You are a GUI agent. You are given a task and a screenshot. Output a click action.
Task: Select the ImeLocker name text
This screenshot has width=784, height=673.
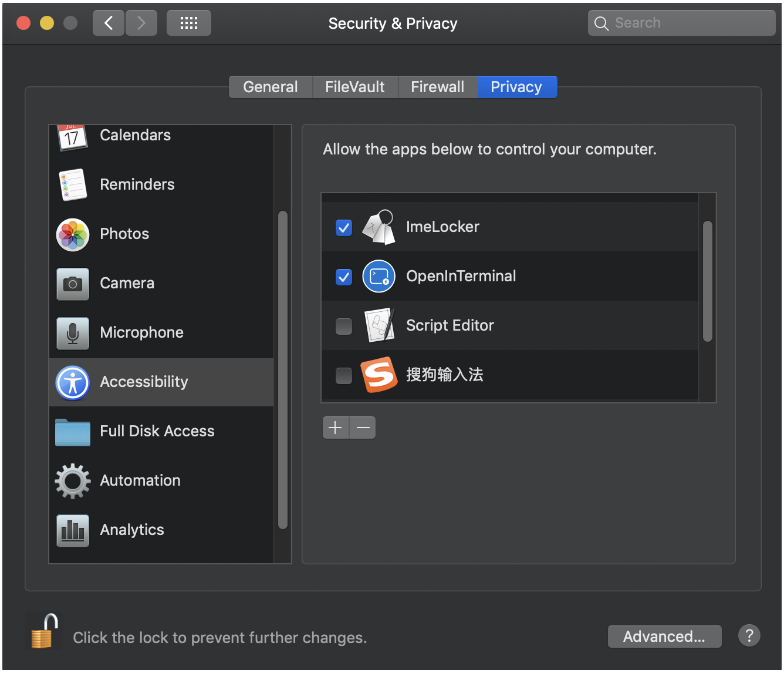coord(443,227)
